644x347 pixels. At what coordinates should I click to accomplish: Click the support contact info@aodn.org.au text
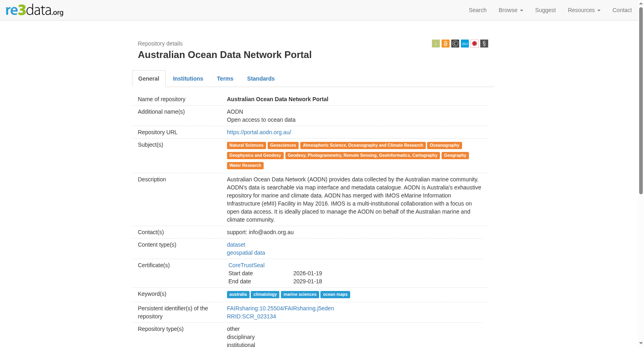260,232
